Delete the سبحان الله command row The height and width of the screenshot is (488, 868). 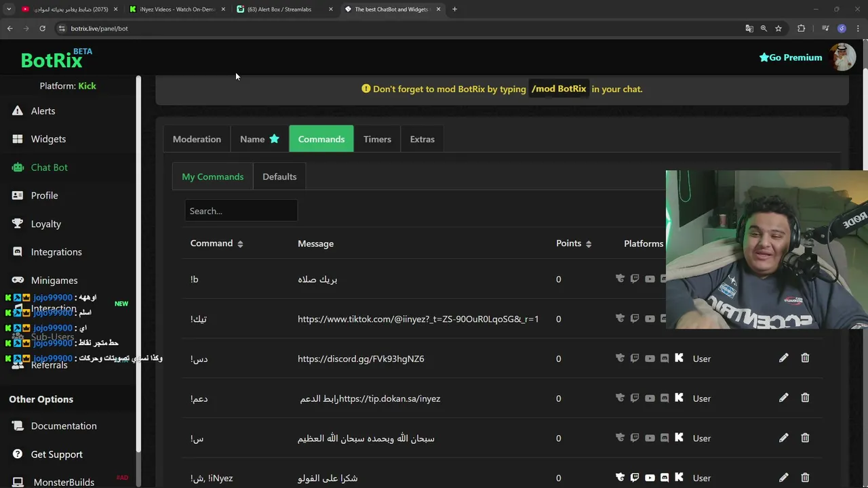[x=805, y=438]
